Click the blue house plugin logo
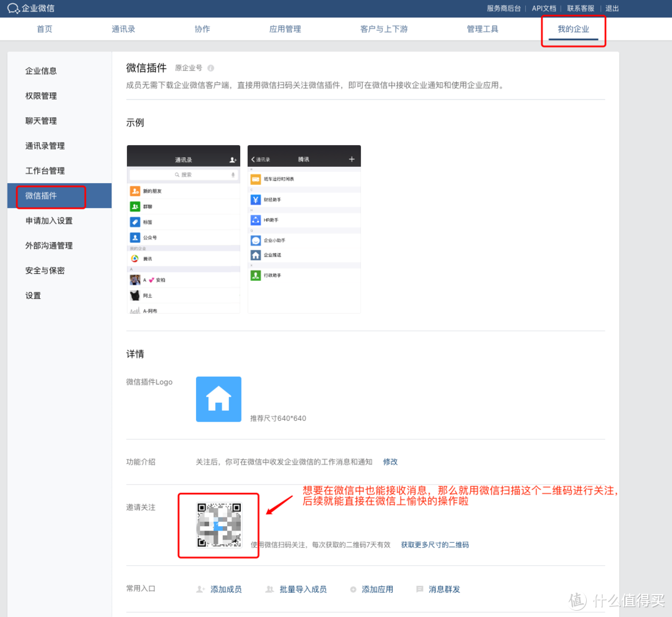Image resolution: width=672 pixels, height=617 pixels. (x=218, y=399)
